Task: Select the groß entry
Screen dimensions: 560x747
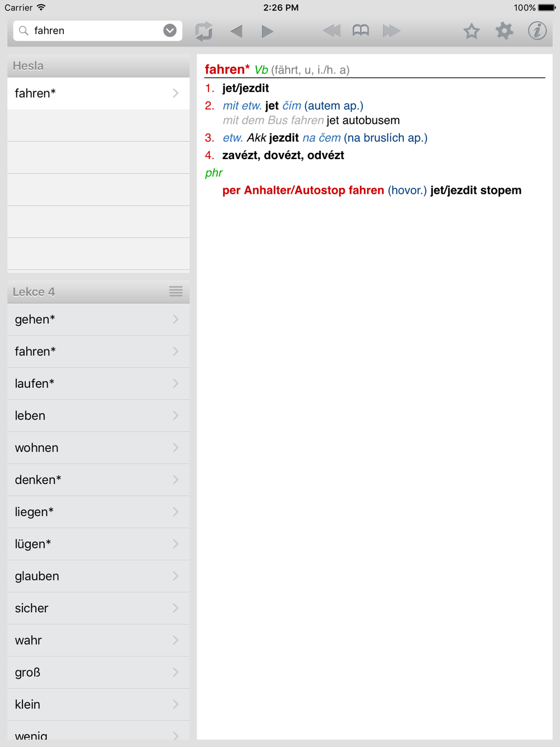Action: coord(99,672)
